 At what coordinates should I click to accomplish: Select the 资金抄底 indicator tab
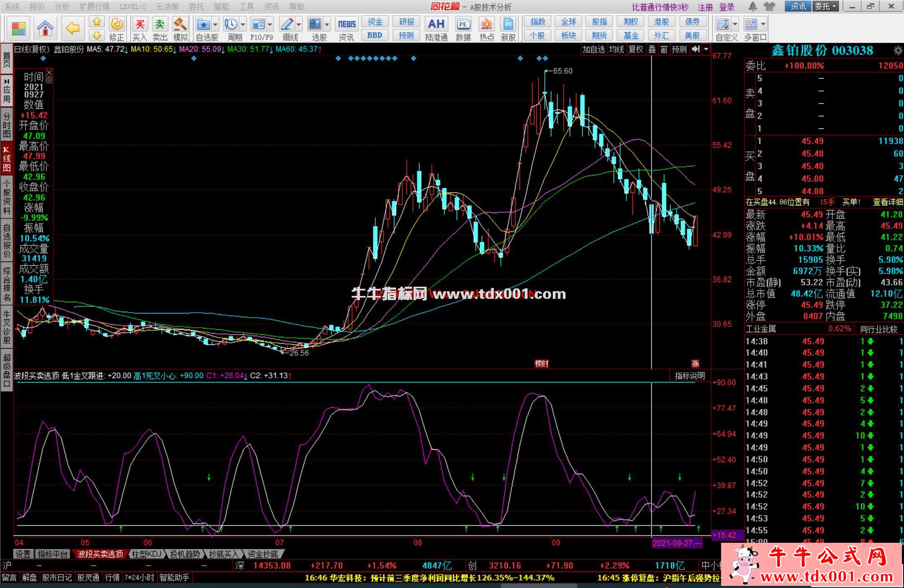263,554
